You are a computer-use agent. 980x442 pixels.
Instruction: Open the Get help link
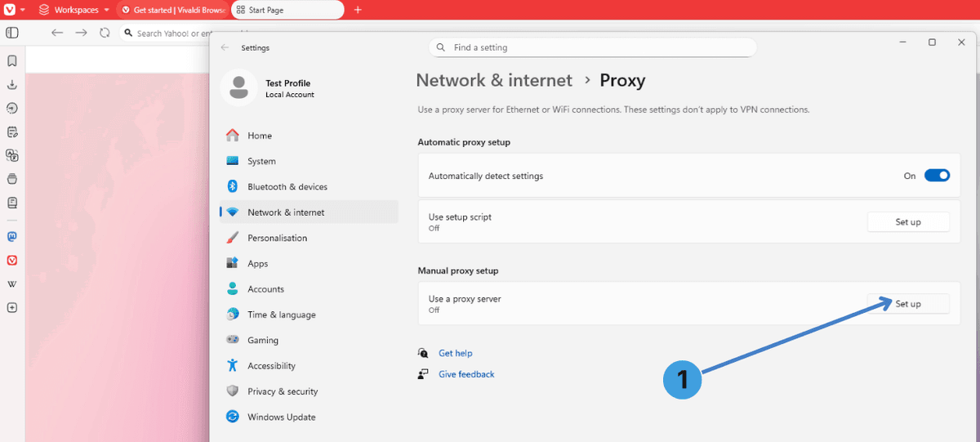(x=456, y=353)
